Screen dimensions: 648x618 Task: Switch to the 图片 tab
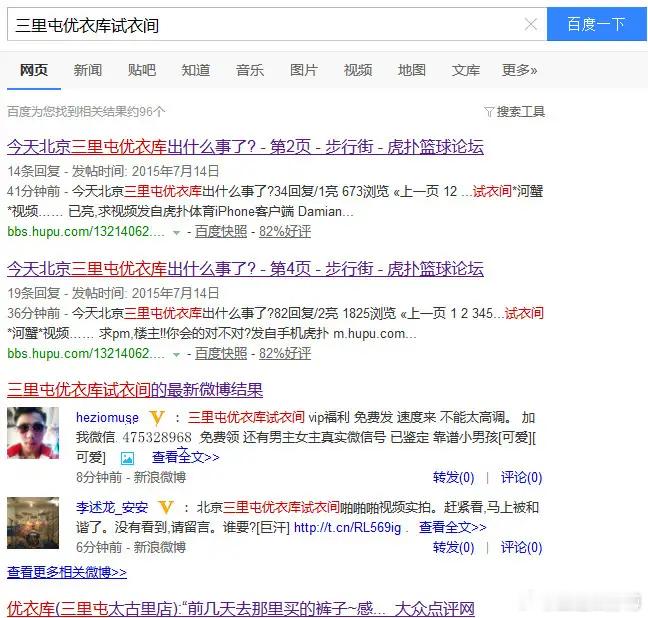click(x=304, y=70)
